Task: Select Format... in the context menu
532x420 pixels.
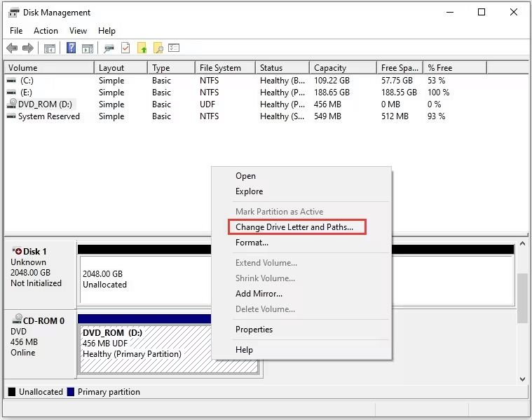Action: click(252, 243)
